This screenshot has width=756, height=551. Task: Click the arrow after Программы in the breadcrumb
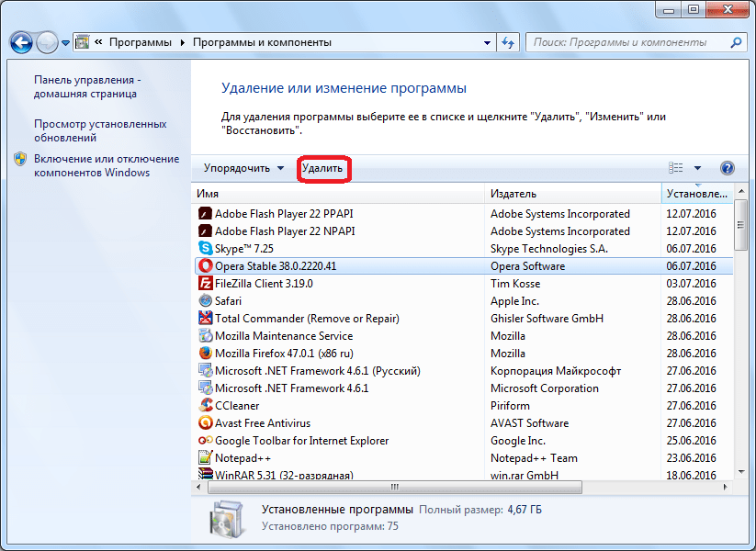pyautogui.click(x=182, y=42)
